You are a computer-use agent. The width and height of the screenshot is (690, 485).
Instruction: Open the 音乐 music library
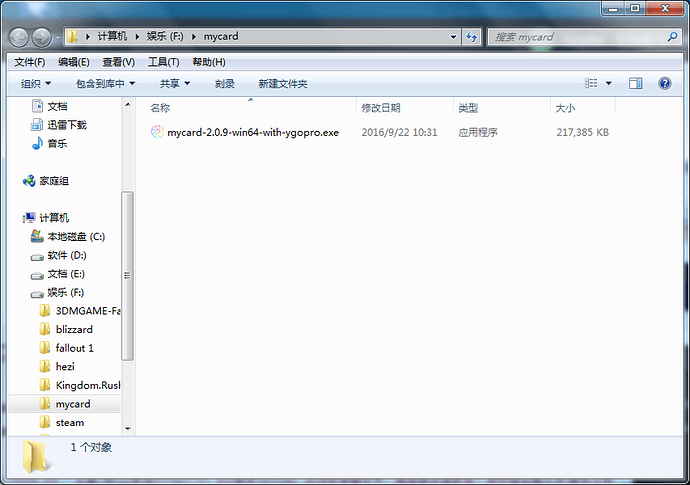pos(57,143)
